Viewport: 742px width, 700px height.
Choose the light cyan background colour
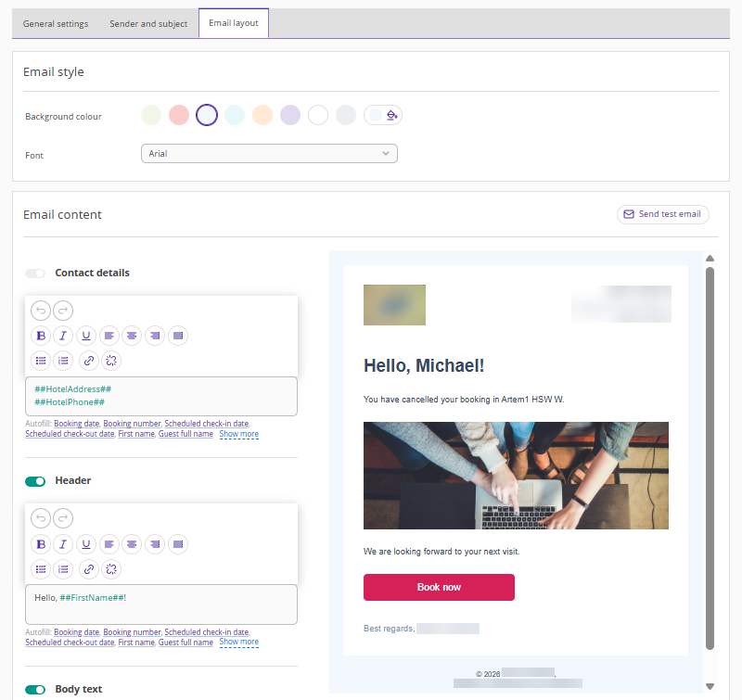[235, 115]
